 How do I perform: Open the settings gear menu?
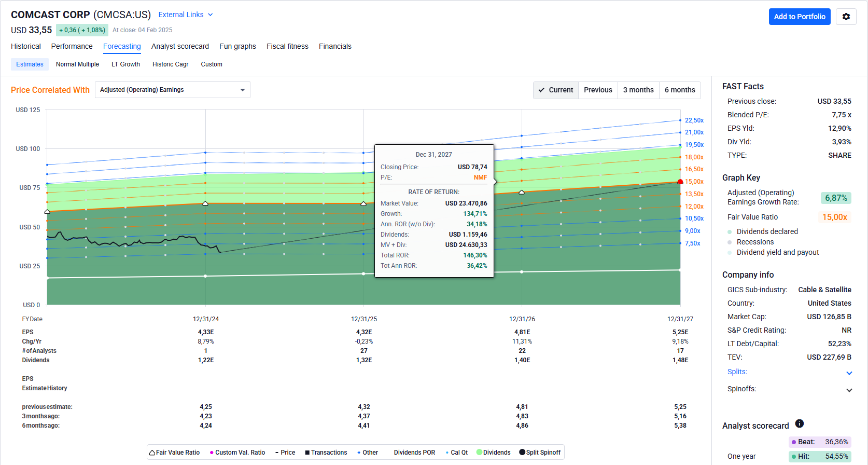[846, 17]
